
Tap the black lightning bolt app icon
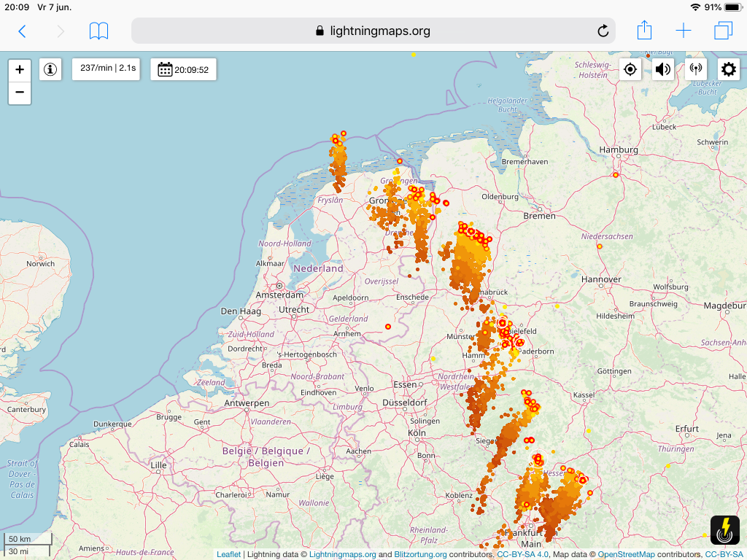pos(724,529)
